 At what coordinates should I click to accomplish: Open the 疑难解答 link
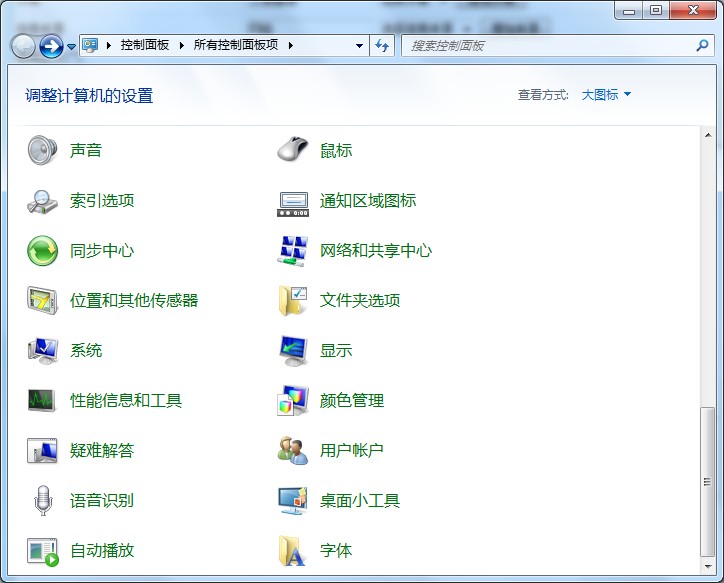[x=102, y=451]
